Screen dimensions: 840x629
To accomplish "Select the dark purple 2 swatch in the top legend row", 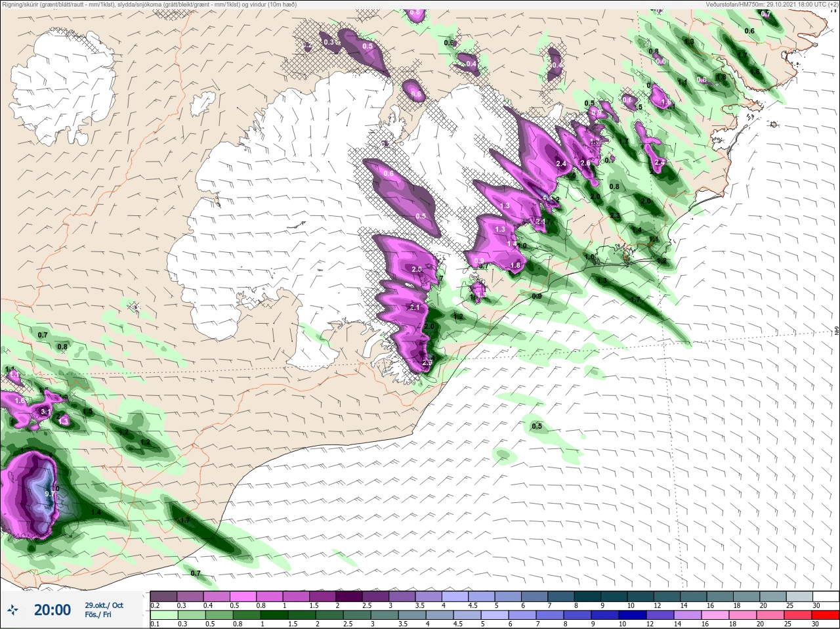I will 350,596.
